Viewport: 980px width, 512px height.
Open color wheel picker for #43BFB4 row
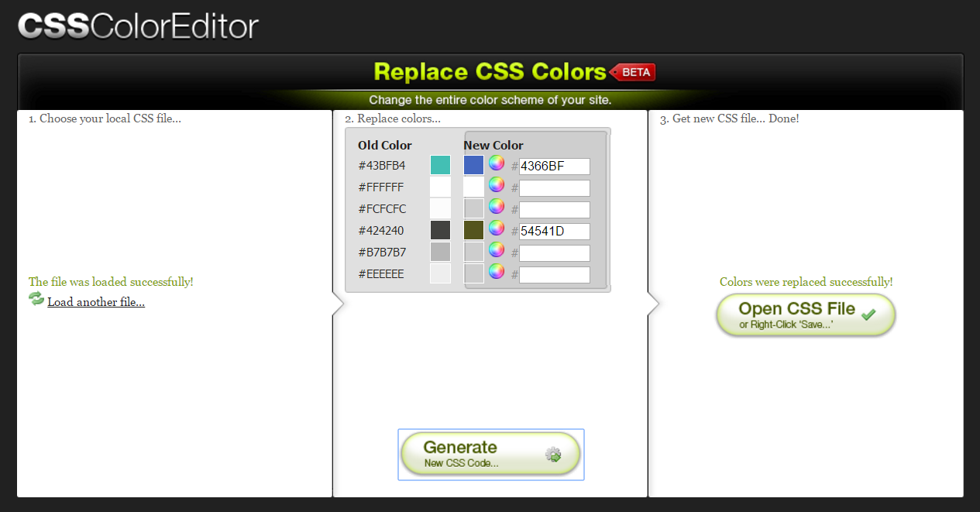point(497,163)
